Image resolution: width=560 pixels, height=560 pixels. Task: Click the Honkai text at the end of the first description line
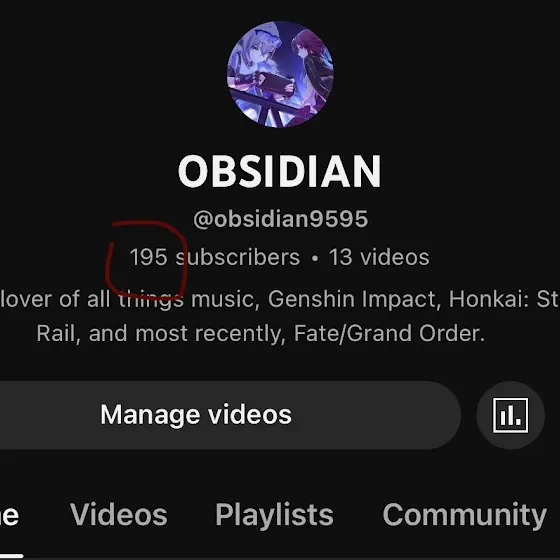(x=489, y=299)
